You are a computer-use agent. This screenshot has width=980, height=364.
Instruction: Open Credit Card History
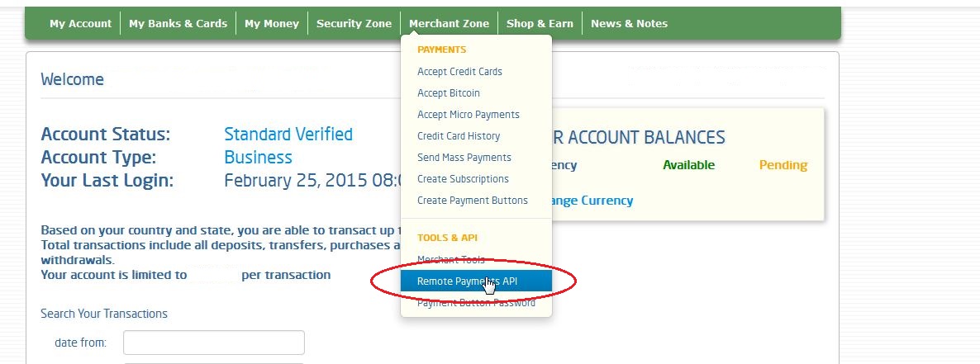coord(458,136)
